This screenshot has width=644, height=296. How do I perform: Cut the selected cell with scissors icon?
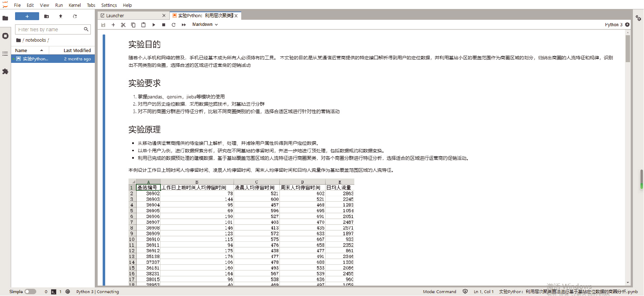[x=123, y=25]
